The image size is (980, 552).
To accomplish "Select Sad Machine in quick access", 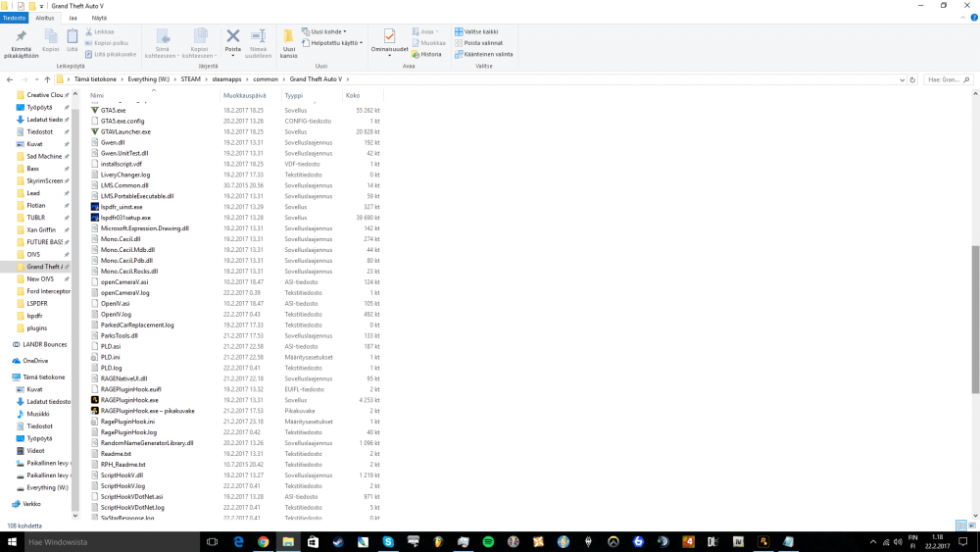I will click(44, 156).
